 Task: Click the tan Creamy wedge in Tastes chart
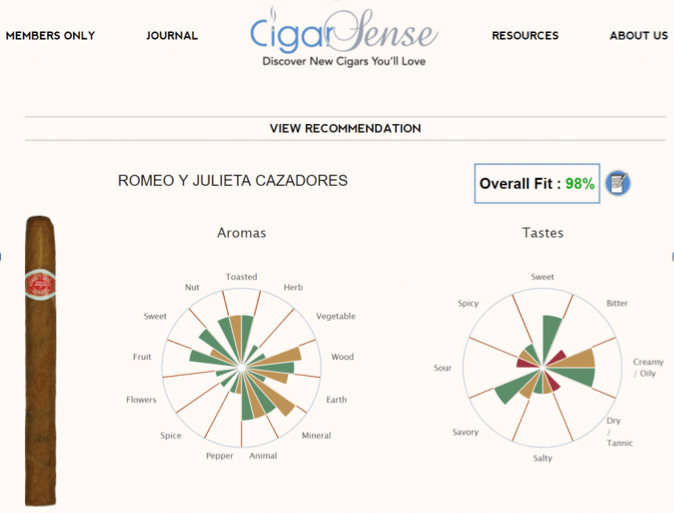[x=576, y=360]
